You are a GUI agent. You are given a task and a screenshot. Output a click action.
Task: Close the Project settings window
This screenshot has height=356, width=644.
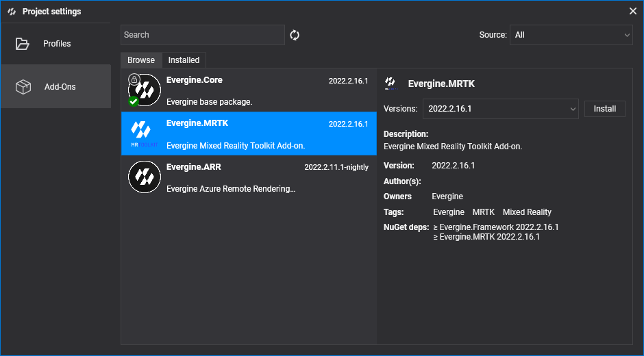(633, 11)
